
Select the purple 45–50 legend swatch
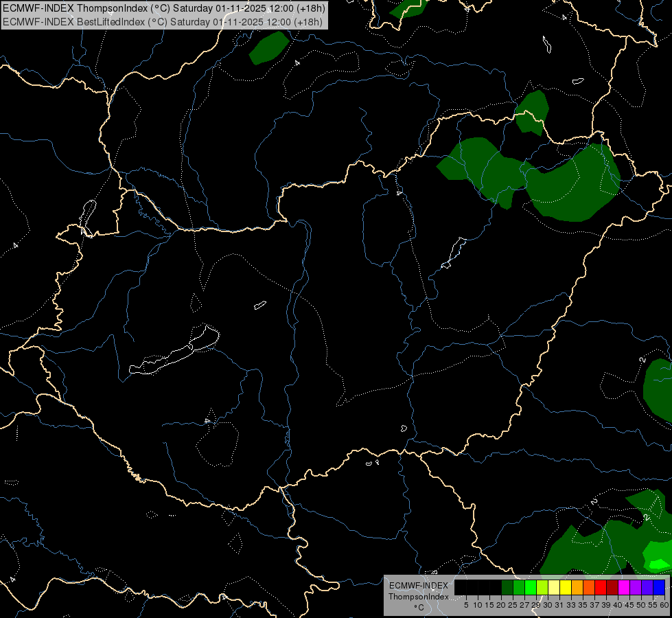(636, 587)
